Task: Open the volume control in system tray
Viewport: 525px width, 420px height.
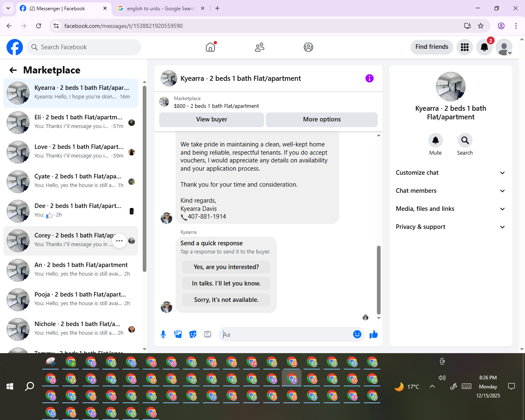Action: (x=442, y=378)
